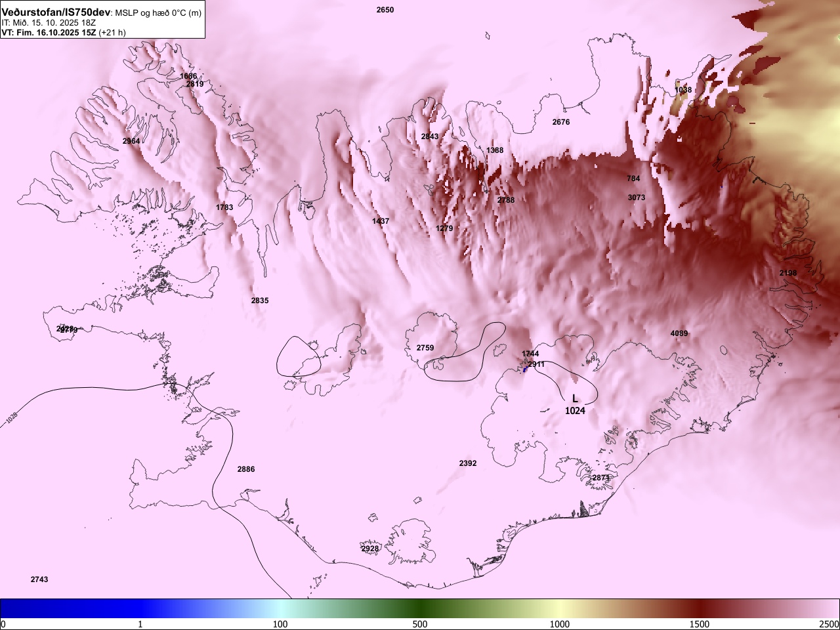Image resolution: width=840 pixels, height=630 pixels.
Task: Click the height value 1744
Action: pyautogui.click(x=530, y=354)
